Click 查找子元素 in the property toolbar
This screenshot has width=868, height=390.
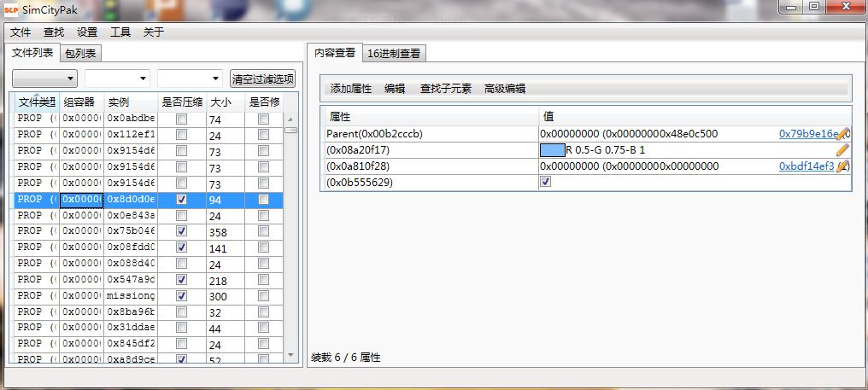(x=446, y=89)
